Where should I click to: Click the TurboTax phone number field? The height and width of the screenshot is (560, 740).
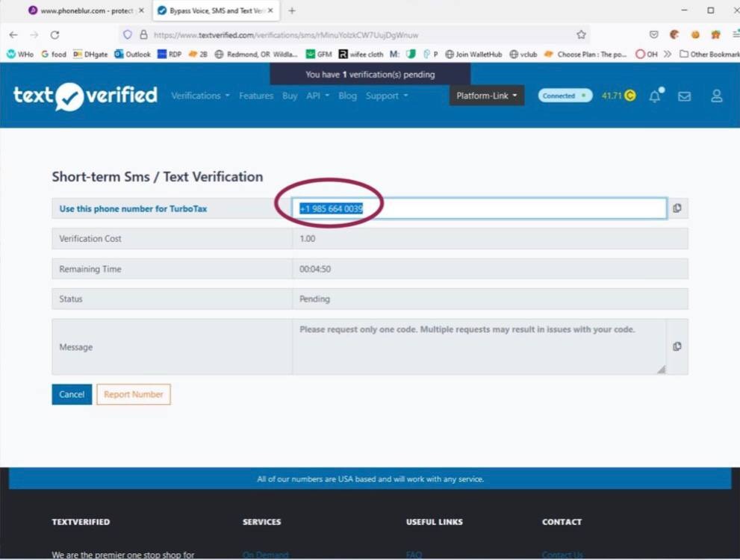coord(479,208)
